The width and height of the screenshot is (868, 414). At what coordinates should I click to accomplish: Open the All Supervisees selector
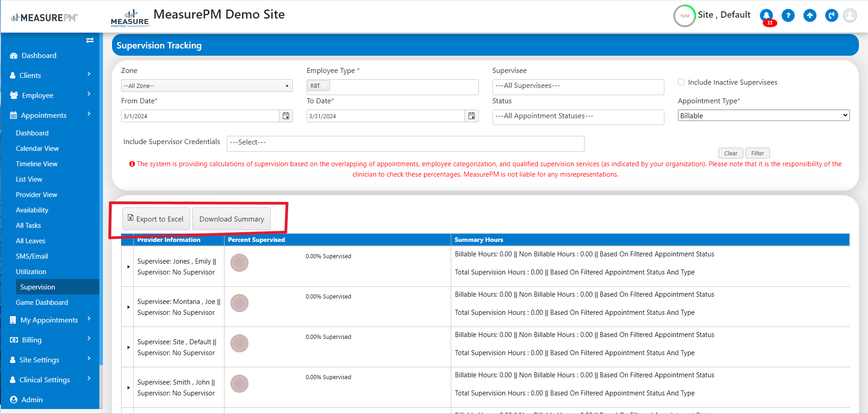(578, 87)
